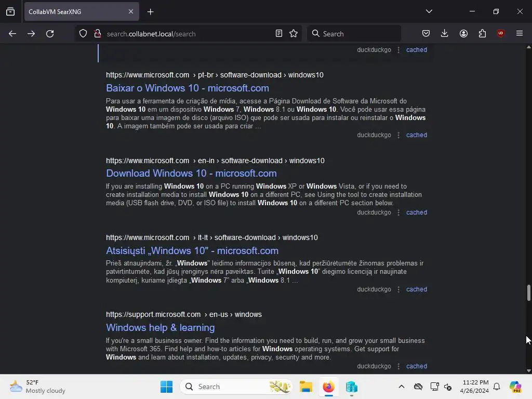Show the insecure connection padlock info
The width and height of the screenshot is (532, 399).
pyautogui.click(x=98, y=34)
